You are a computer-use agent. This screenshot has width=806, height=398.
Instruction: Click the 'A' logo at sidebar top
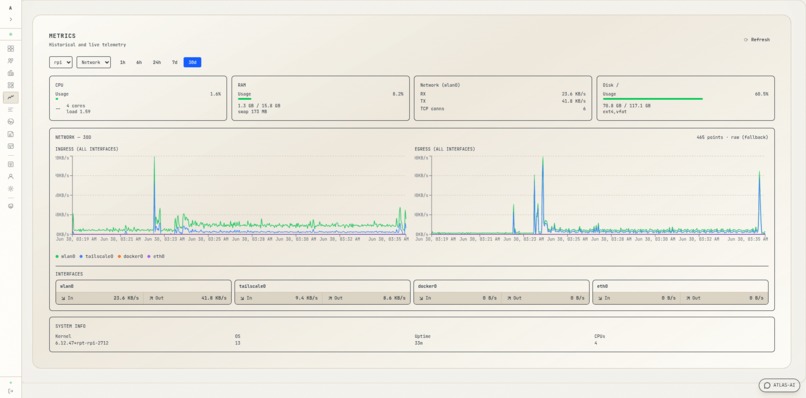pyautogui.click(x=11, y=8)
